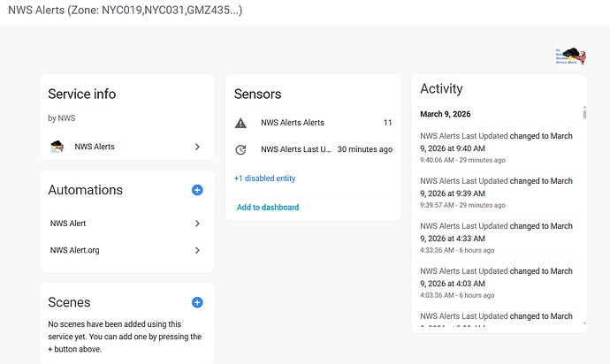Open activity entry changed at 9:40 AM

point(497,148)
